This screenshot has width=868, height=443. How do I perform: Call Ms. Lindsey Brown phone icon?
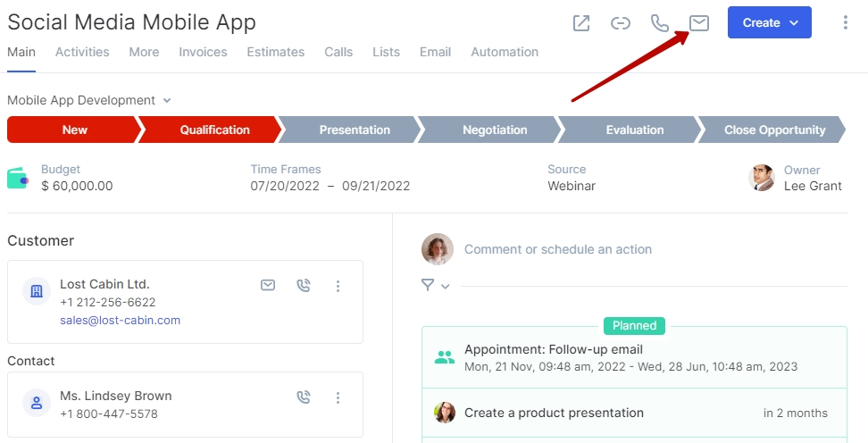(x=304, y=397)
